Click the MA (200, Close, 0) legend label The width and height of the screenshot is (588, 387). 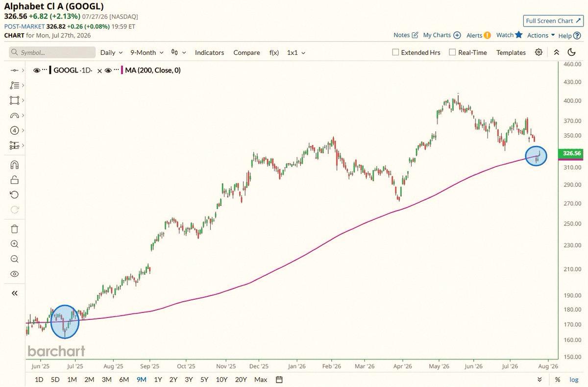point(153,70)
